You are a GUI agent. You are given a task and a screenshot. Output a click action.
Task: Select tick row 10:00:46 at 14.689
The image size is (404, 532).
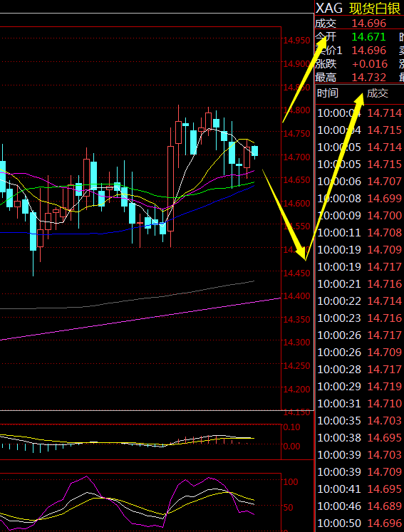[x=360, y=506]
